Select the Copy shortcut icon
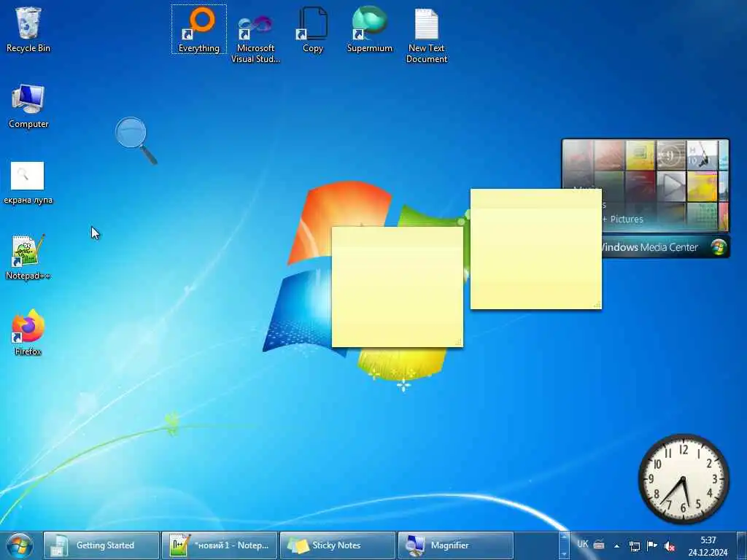 coord(312,29)
